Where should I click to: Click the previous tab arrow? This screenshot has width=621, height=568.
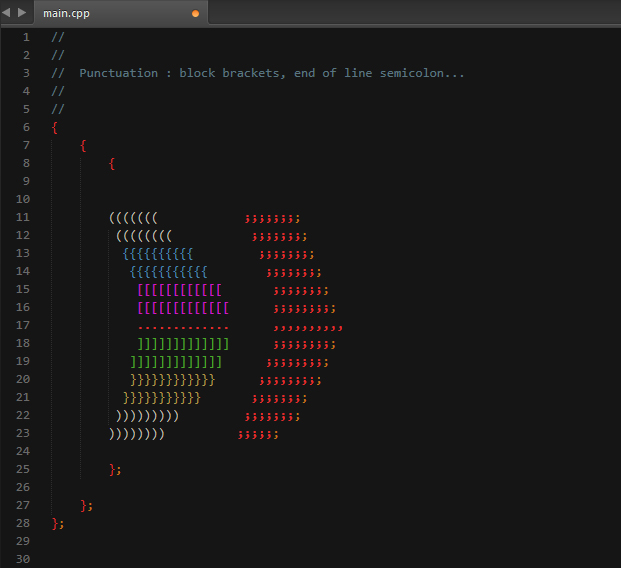(x=6, y=13)
